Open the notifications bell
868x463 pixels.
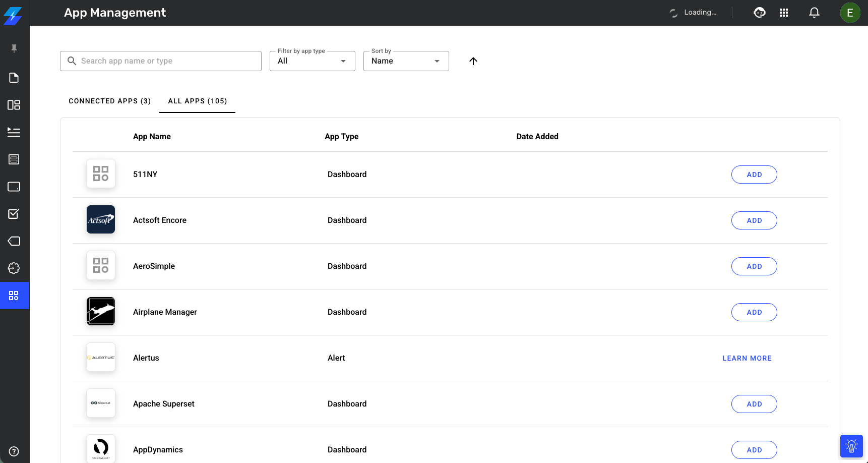[x=814, y=13]
